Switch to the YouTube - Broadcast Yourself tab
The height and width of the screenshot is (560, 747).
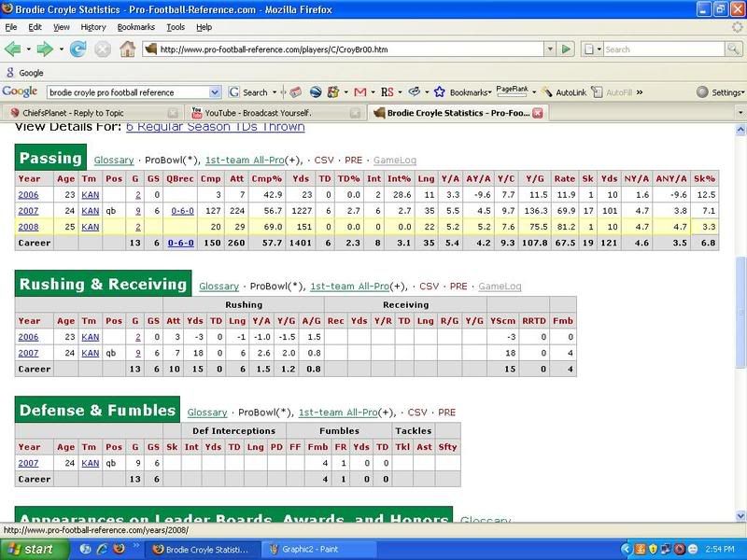tap(275, 113)
